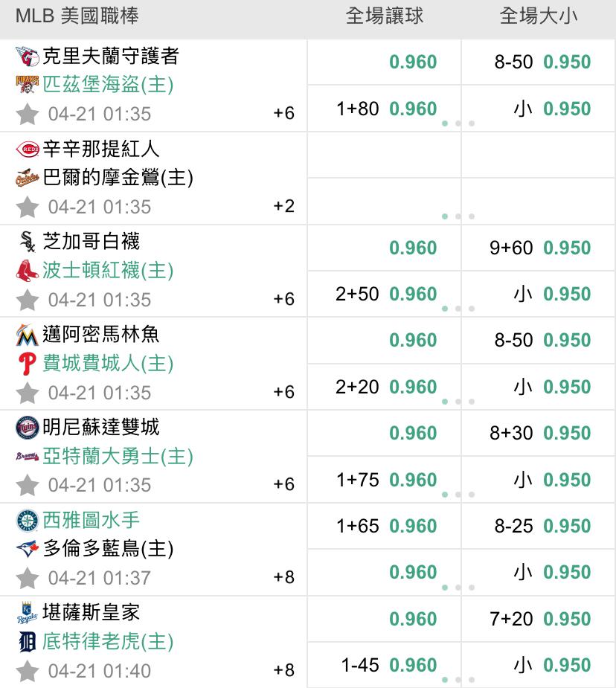Screen dimensions: 616x688
Task: Expand +8 more bets for Mariners game
Action: pyautogui.click(x=283, y=577)
